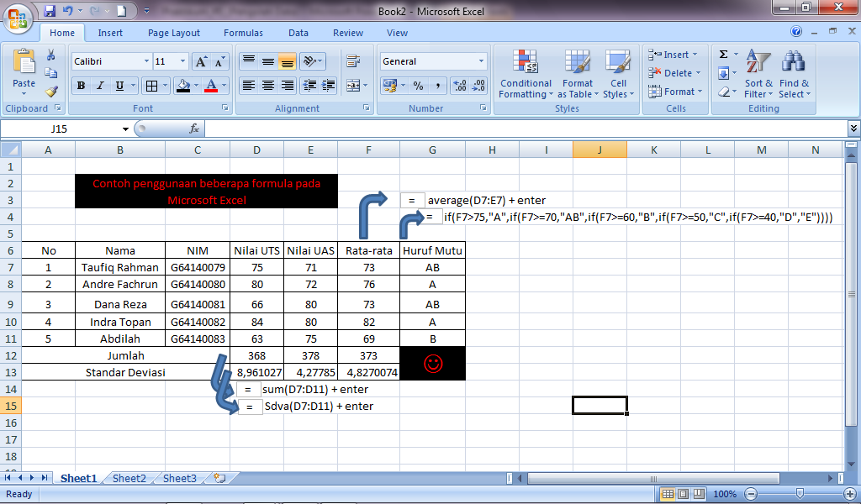
Task: Center text horizontally
Action: (268, 86)
